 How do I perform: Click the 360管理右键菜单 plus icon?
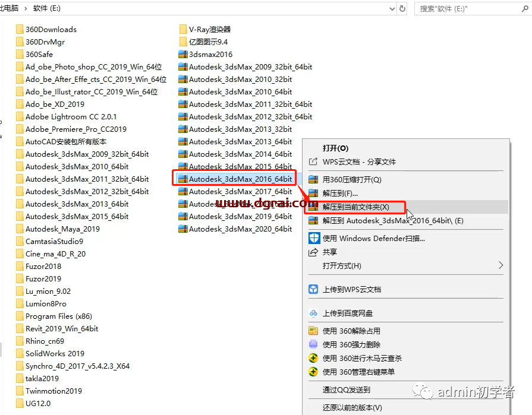click(313, 372)
